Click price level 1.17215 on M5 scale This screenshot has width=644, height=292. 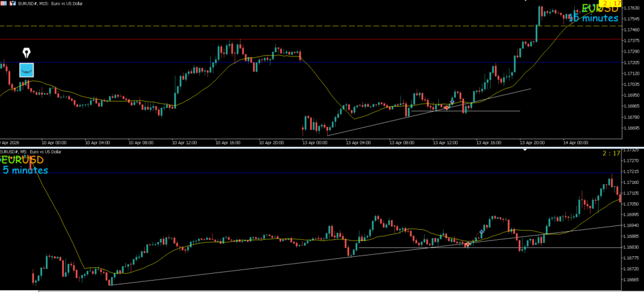point(633,171)
